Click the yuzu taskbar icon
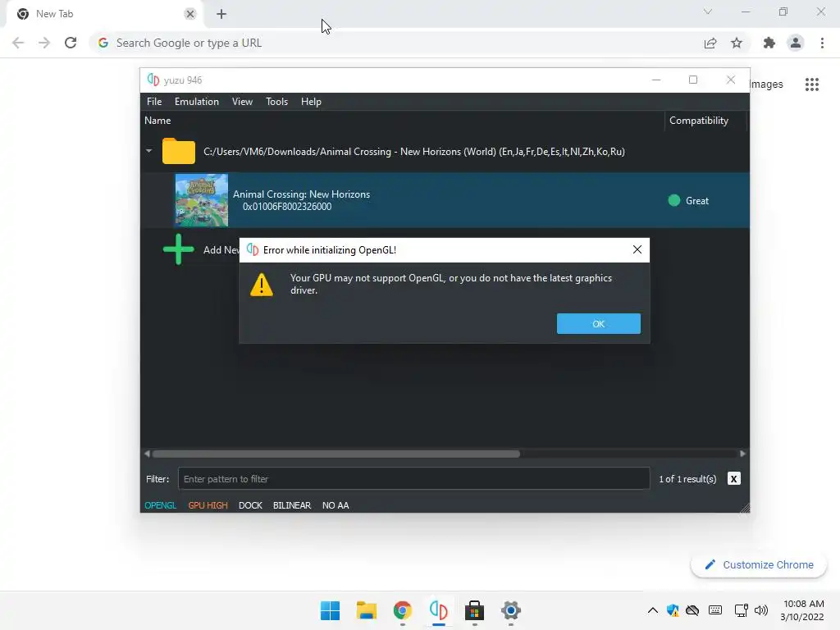This screenshot has width=840, height=630. point(439,610)
